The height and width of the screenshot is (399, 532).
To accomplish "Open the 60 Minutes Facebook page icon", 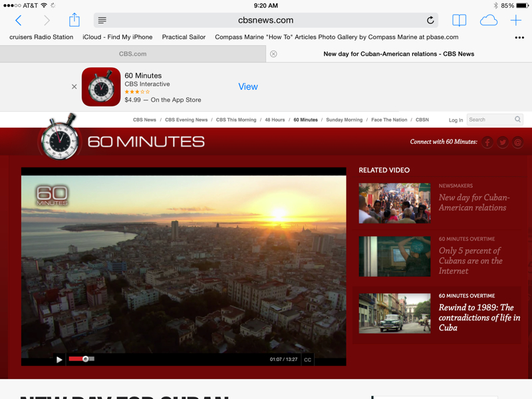I will point(487,142).
